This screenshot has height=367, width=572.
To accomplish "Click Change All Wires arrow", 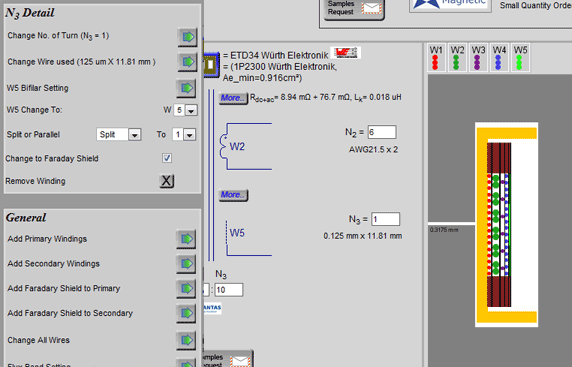I will [186, 340].
